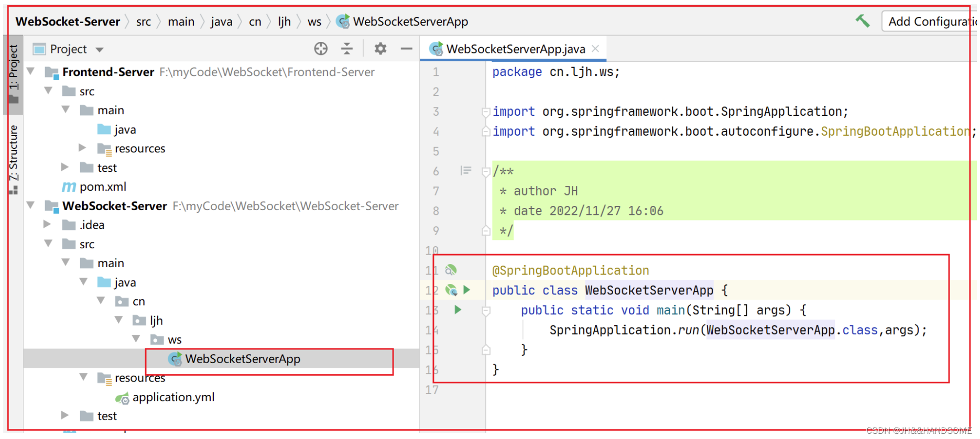The width and height of the screenshot is (980, 439).
Task: Expand the test folder under Frontend-Server
Action: click(x=66, y=167)
